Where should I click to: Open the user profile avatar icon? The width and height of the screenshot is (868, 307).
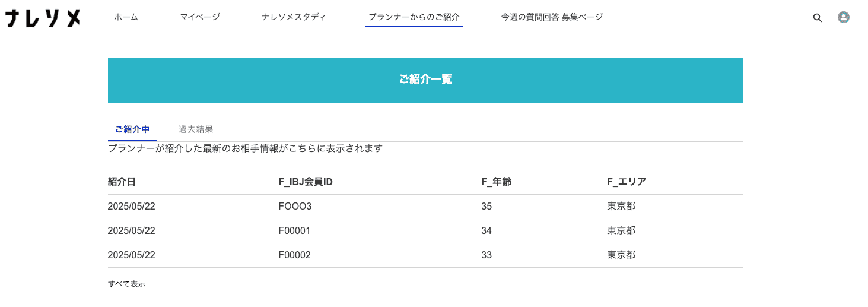click(x=843, y=17)
